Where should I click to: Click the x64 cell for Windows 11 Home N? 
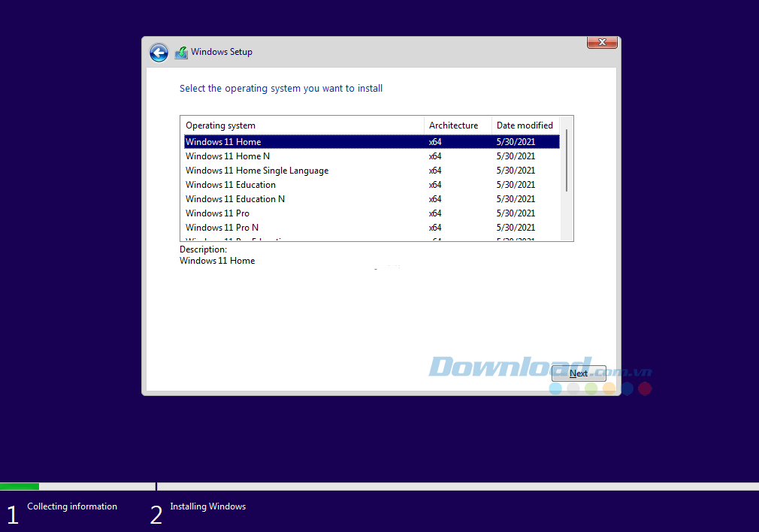click(435, 156)
